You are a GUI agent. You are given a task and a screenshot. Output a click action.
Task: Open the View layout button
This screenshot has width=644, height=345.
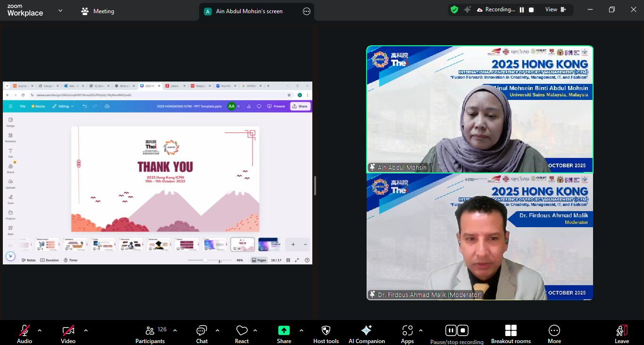click(x=555, y=9)
